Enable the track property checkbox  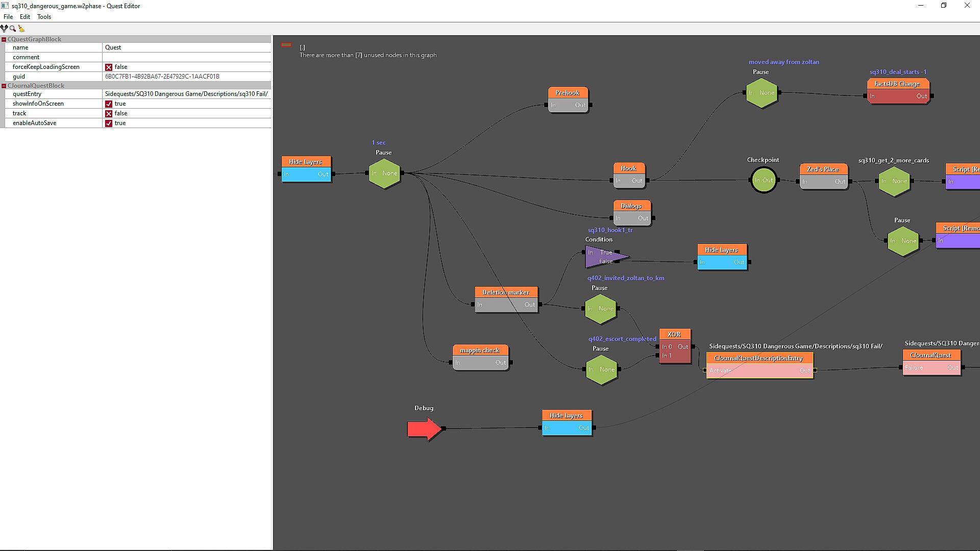tap(109, 113)
